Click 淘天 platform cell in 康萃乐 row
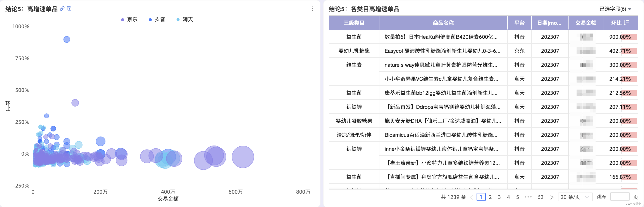The height and width of the screenshot is (207, 644). pos(520,93)
